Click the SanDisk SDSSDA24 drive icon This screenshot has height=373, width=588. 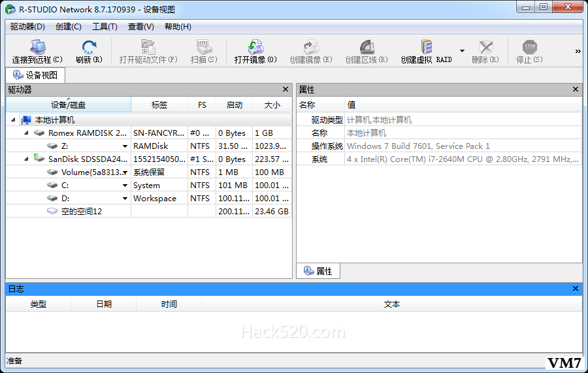tap(39, 158)
